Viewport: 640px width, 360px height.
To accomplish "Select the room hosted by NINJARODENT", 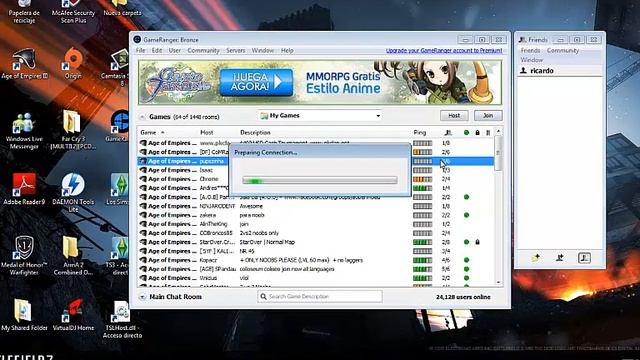I will point(316,206).
